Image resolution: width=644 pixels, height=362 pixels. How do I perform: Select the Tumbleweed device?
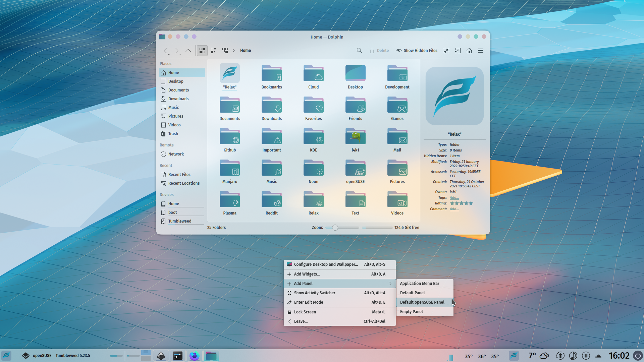(x=182, y=221)
